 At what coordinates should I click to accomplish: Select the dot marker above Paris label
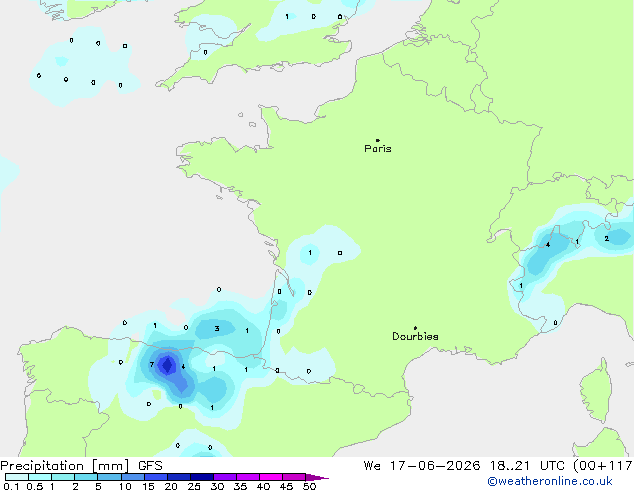(x=378, y=140)
